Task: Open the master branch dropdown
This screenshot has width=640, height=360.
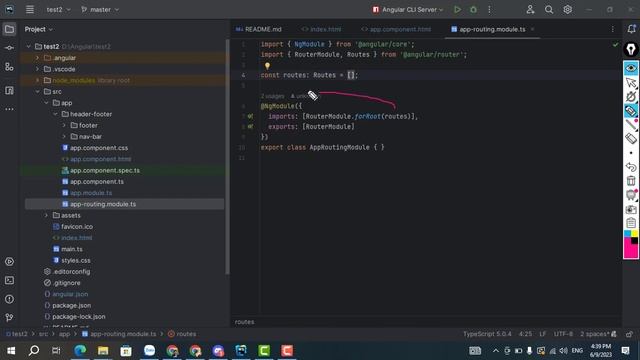Action: point(100,9)
